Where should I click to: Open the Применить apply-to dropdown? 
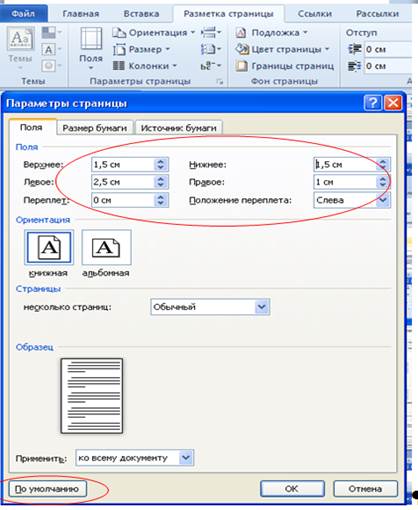tap(135, 458)
